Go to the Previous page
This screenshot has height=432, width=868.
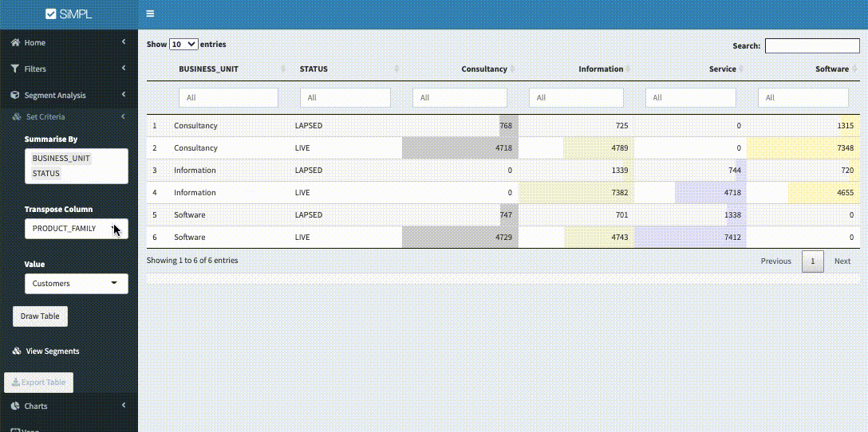pos(775,261)
